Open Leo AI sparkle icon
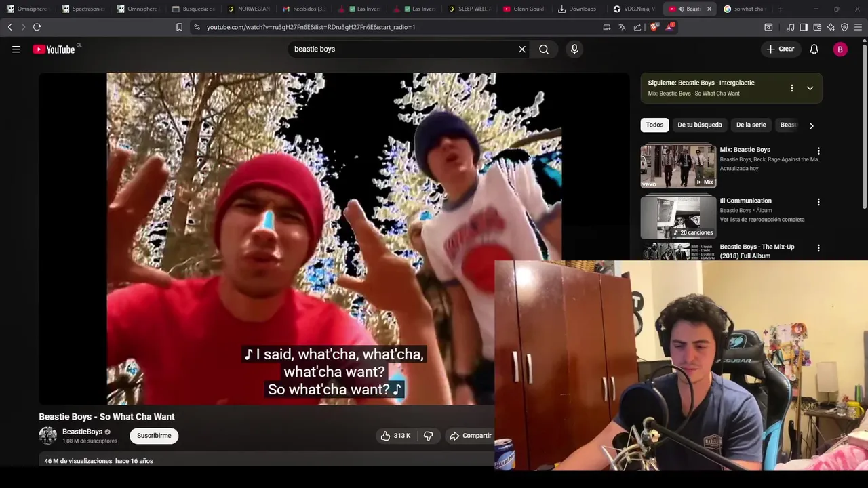Image resolution: width=868 pixels, height=488 pixels. tap(831, 27)
